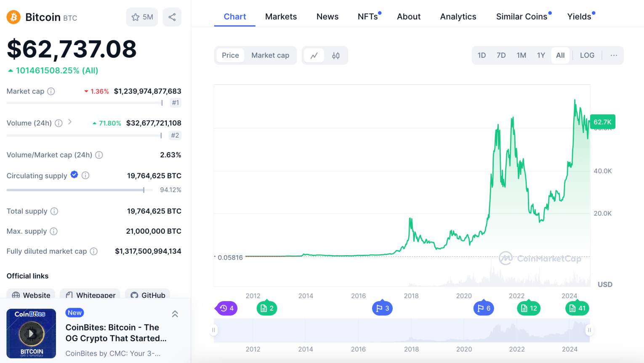Open the About tab
This screenshot has height=363, width=644.
point(409,17)
